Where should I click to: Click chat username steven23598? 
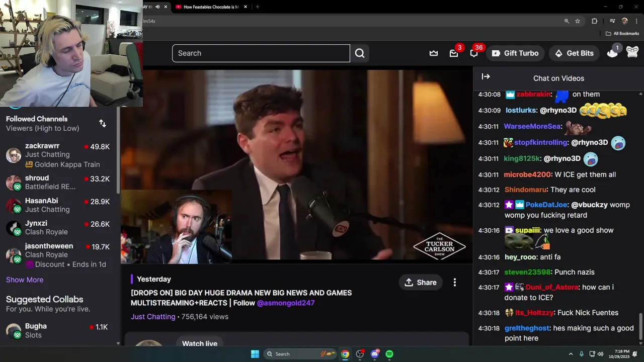click(x=527, y=273)
